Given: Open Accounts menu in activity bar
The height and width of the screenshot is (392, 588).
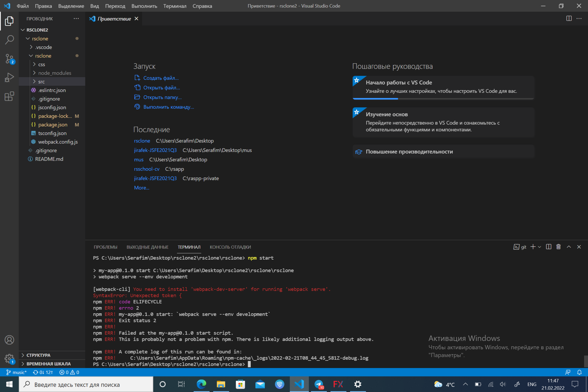Looking at the screenshot, I should [x=9, y=340].
